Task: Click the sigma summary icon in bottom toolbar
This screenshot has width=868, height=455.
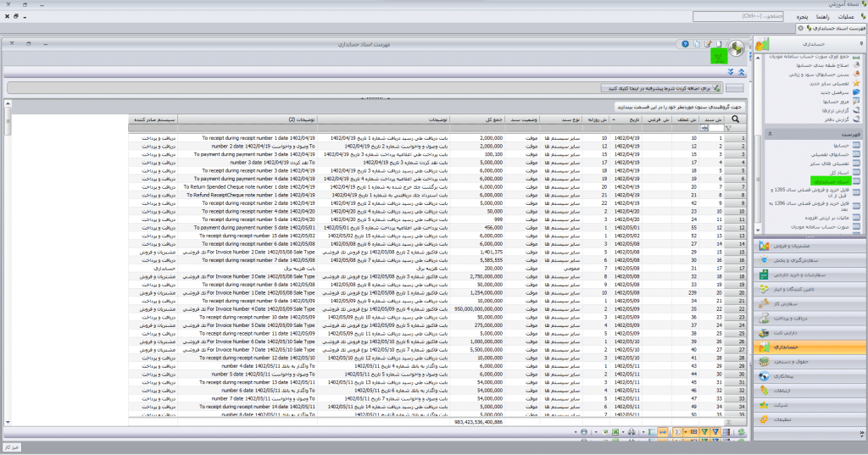Action: pyautogui.click(x=677, y=432)
